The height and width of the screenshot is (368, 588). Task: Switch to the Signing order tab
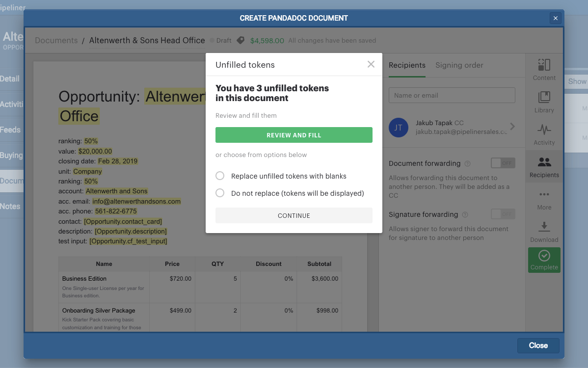point(459,65)
